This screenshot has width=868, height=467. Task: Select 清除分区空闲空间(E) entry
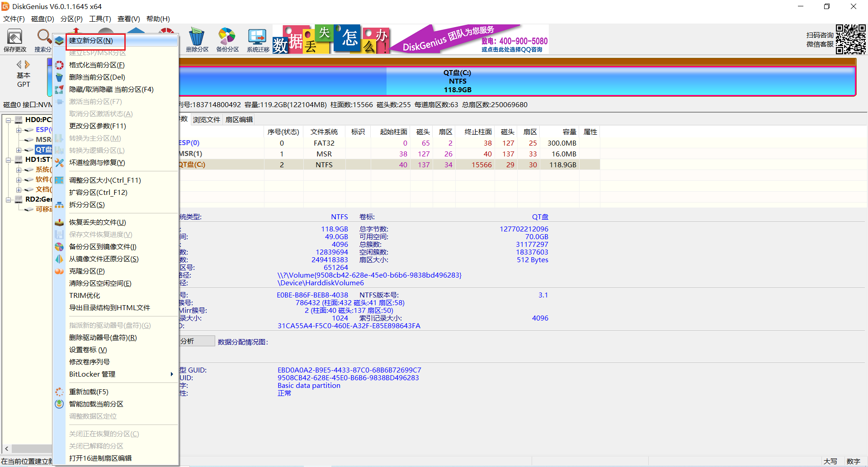coord(116,283)
